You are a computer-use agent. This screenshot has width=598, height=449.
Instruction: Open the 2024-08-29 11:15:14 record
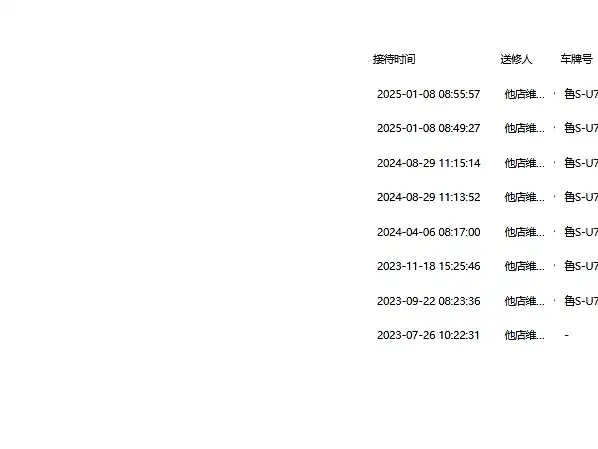click(428, 163)
